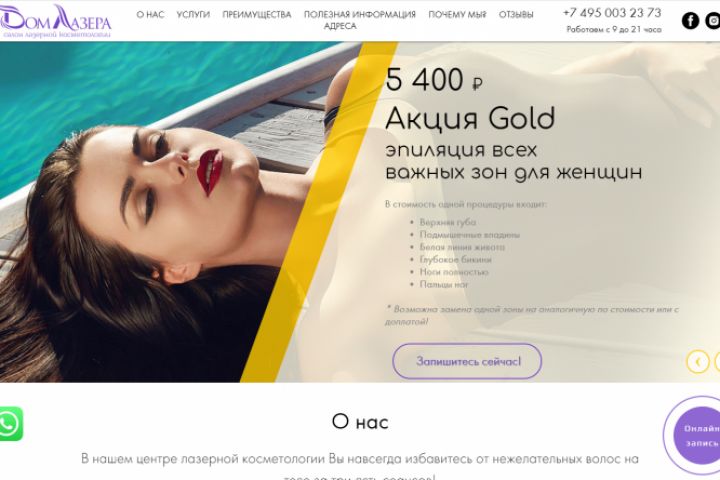The image size is (720, 480).
Task: Call phone number +7 495 003 23 73
Action: 612,13
